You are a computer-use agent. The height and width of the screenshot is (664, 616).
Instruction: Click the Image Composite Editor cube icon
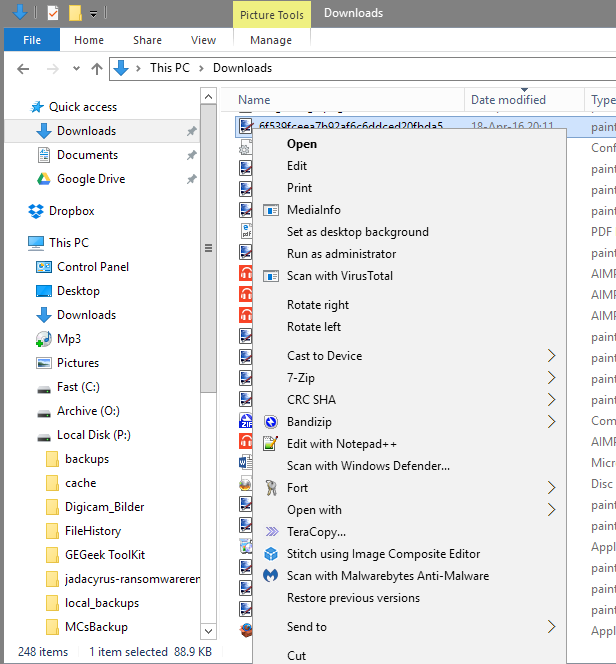(x=271, y=554)
